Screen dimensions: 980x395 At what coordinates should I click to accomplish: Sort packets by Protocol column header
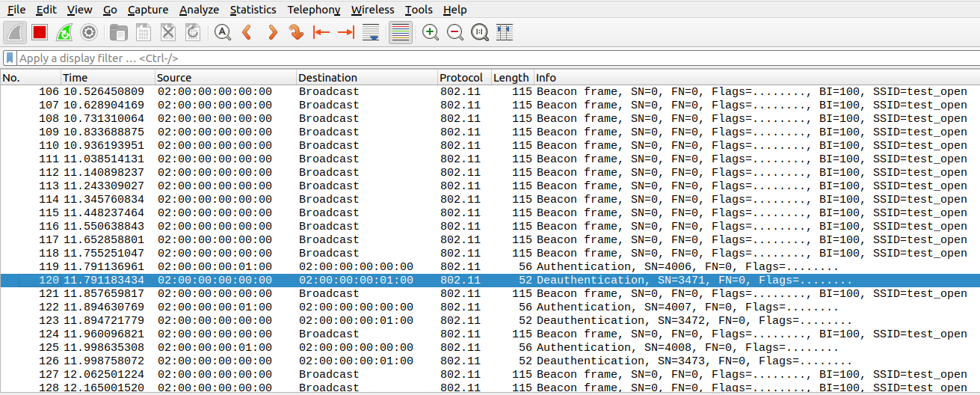[x=461, y=78]
